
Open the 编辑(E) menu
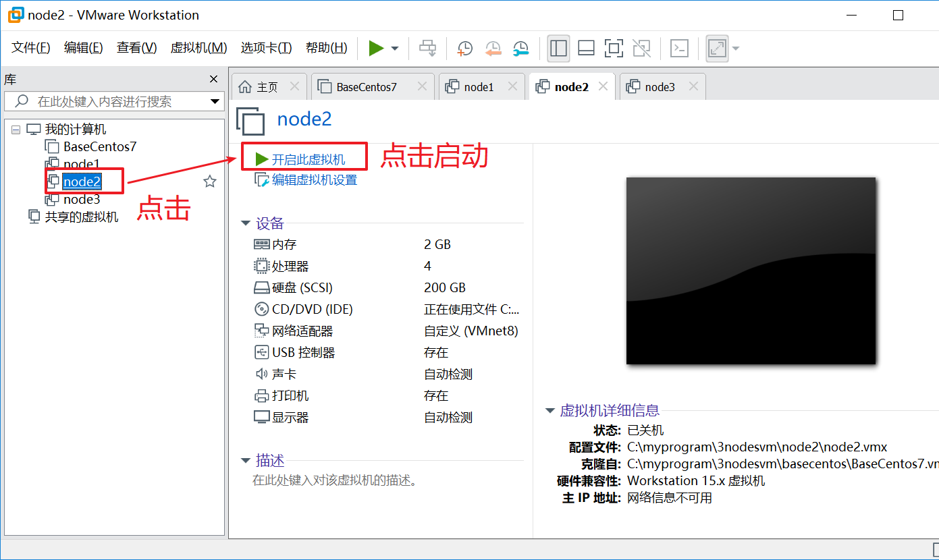pyautogui.click(x=83, y=48)
